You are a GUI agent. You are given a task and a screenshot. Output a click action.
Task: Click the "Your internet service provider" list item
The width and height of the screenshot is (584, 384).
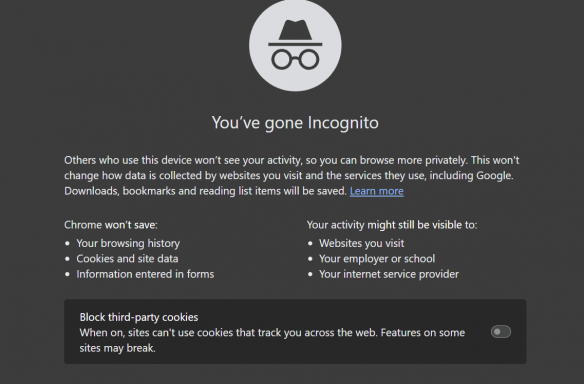[x=389, y=274]
